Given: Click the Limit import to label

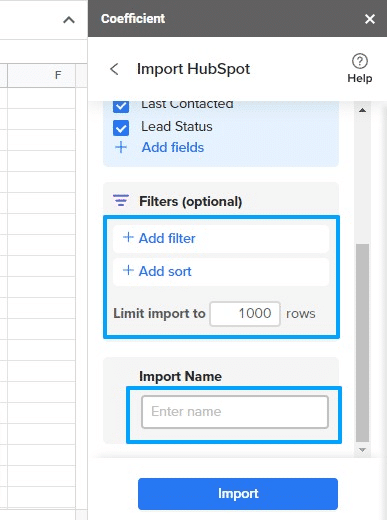Looking at the screenshot, I should tap(159, 314).
